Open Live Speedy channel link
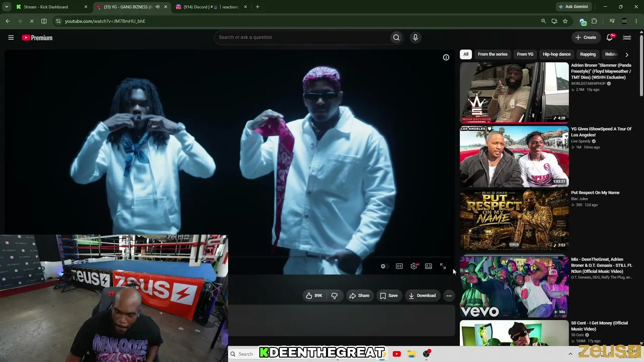The height and width of the screenshot is (362, 644). click(581, 141)
